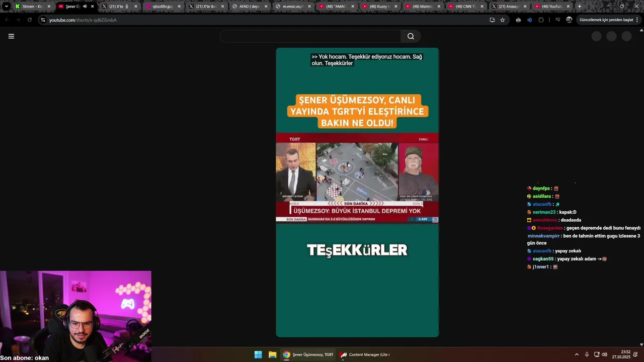Open the tab search dropdown arrow
This screenshot has height=362, width=644.
coord(6,7)
